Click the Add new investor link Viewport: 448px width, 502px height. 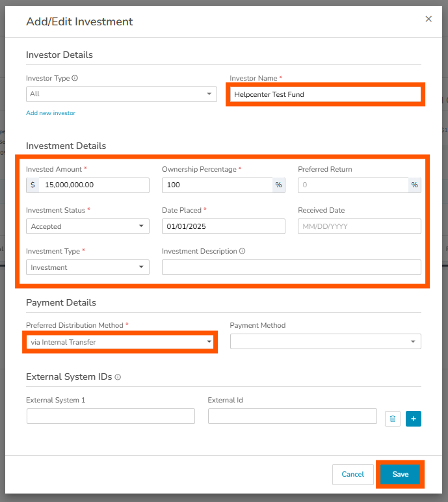[x=51, y=113]
